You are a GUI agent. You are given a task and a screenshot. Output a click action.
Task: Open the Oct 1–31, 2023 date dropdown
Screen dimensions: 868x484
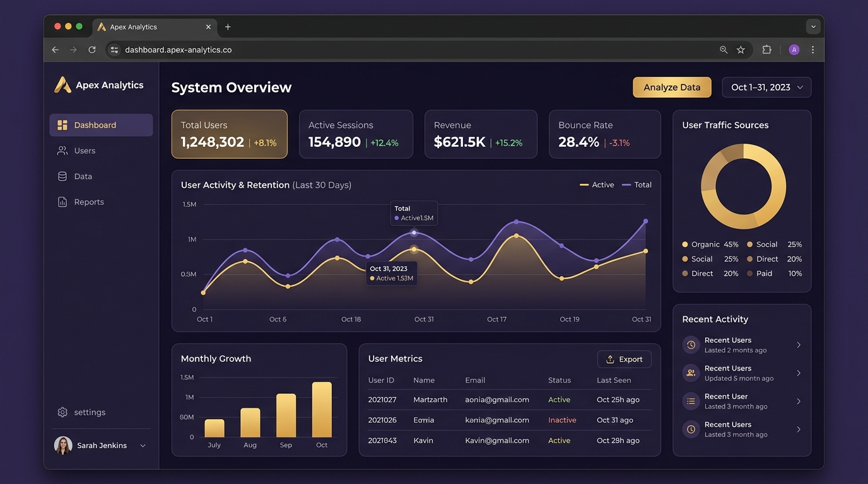tap(766, 88)
